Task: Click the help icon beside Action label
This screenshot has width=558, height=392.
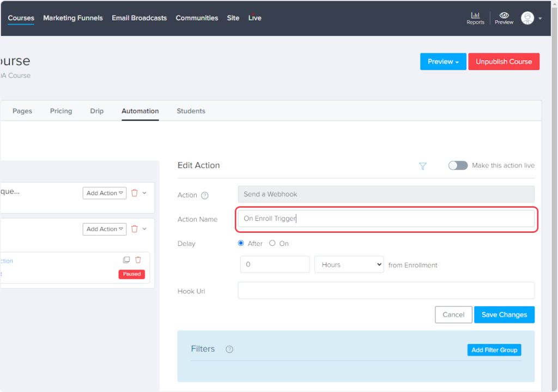Action: click(x=205, y=195)
